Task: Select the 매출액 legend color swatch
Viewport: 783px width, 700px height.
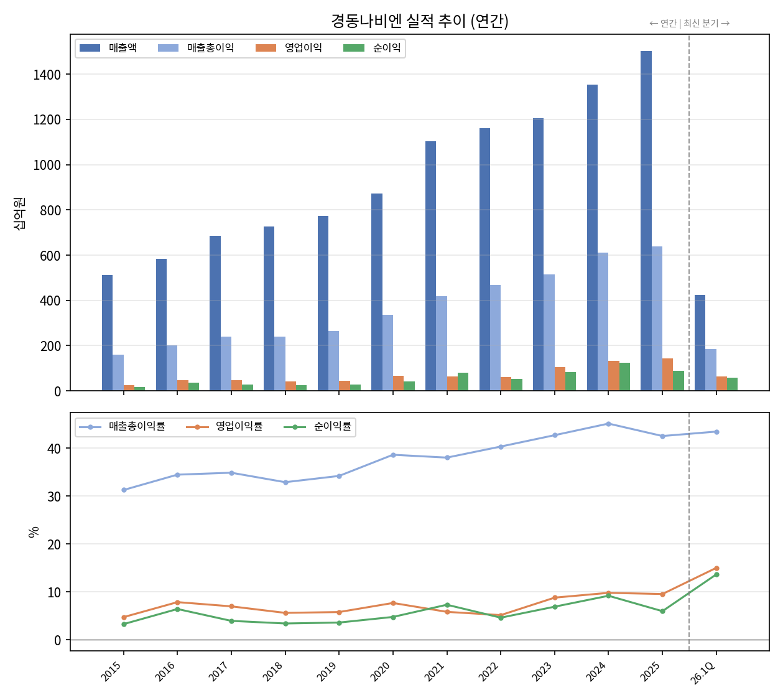Action: (90, 48)
